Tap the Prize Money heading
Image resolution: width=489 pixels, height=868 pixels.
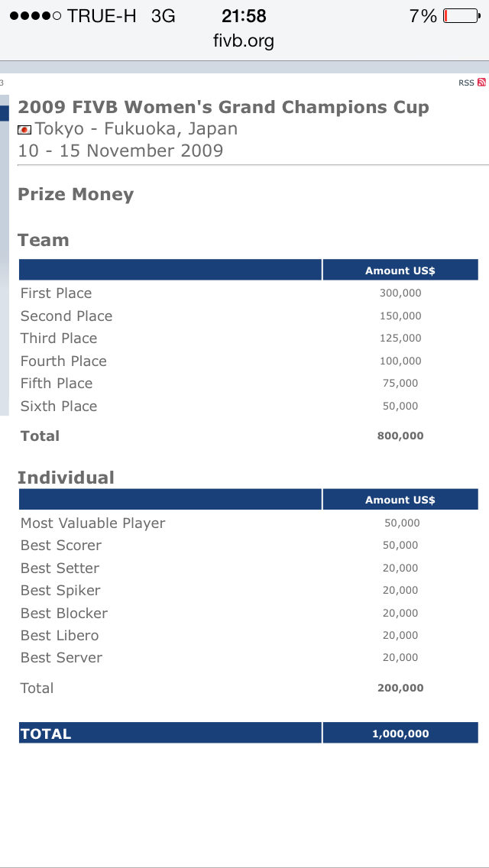point(76,194)
